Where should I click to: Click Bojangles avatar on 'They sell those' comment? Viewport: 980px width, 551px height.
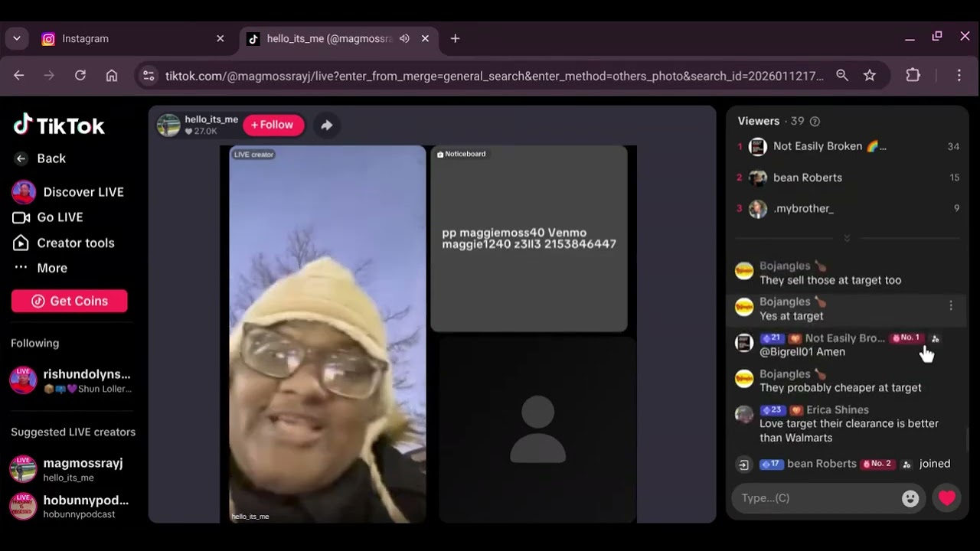tap(744, 270)
